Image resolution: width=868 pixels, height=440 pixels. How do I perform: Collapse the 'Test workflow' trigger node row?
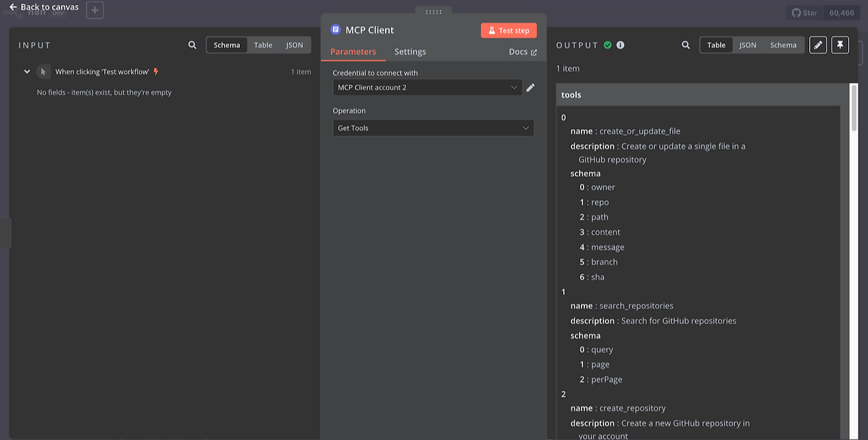tap(27, 71)
